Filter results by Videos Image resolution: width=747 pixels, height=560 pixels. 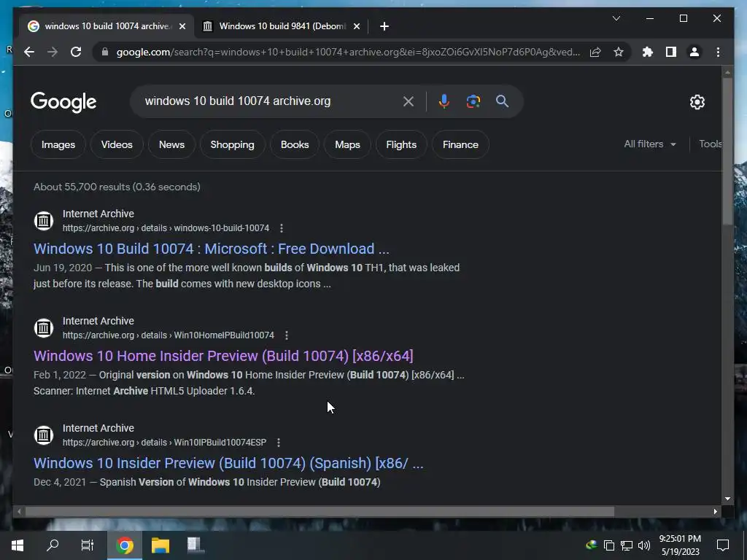(117, 144)
